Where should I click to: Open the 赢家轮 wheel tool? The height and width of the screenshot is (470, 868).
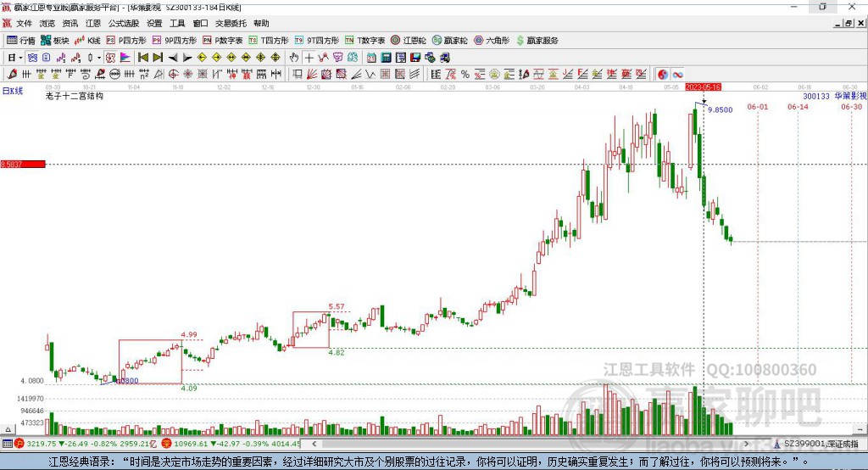coord(449,41)
